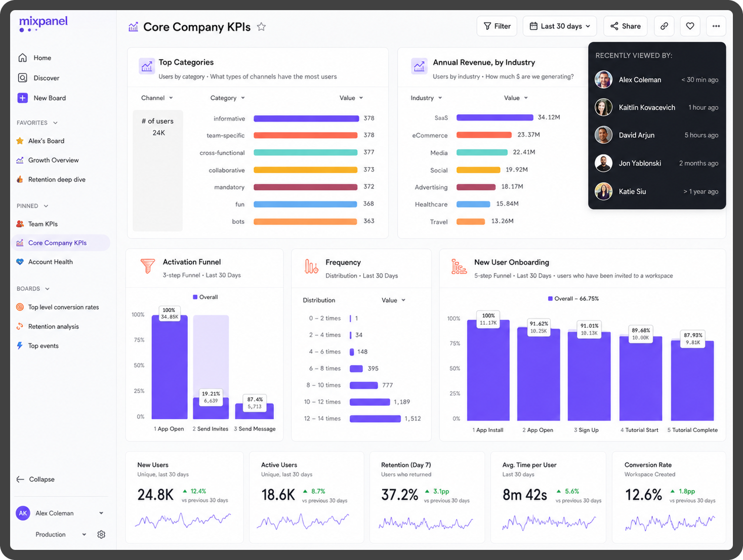This screenshot has width=743, height=560.
Task: Click the Filter button
Action: point(497,26)
